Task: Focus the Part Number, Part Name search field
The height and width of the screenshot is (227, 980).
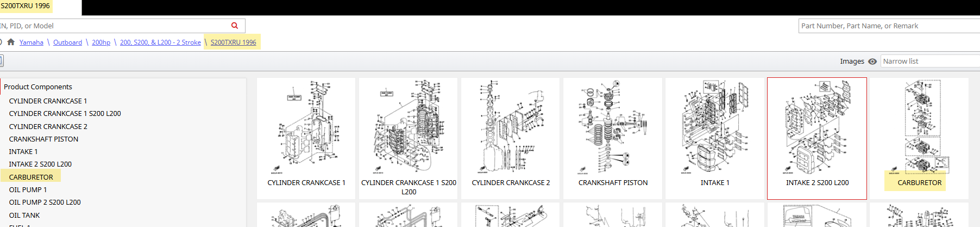Action: point(889,26)
